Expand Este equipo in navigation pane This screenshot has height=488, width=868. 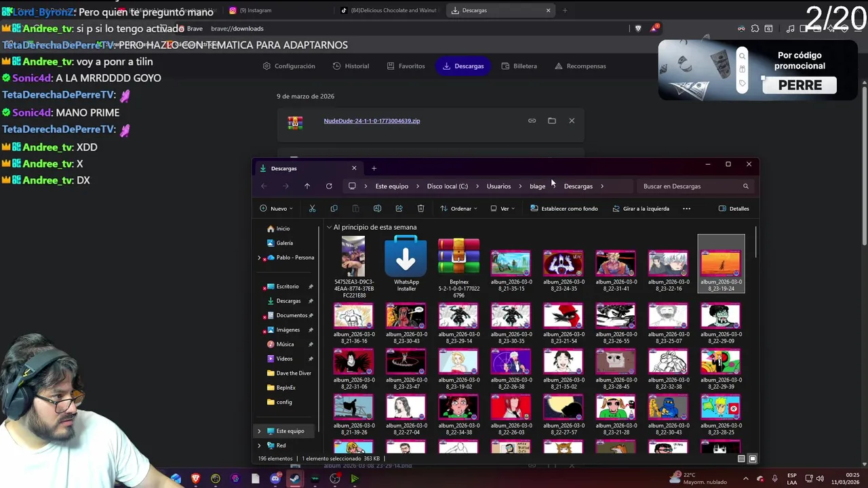click(x=259, y=431)
